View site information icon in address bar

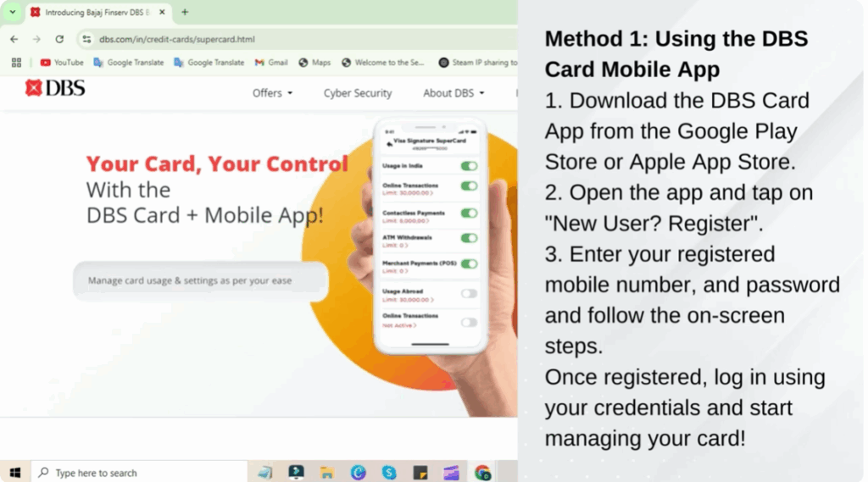pyautogui.click(x=87, y=39)
